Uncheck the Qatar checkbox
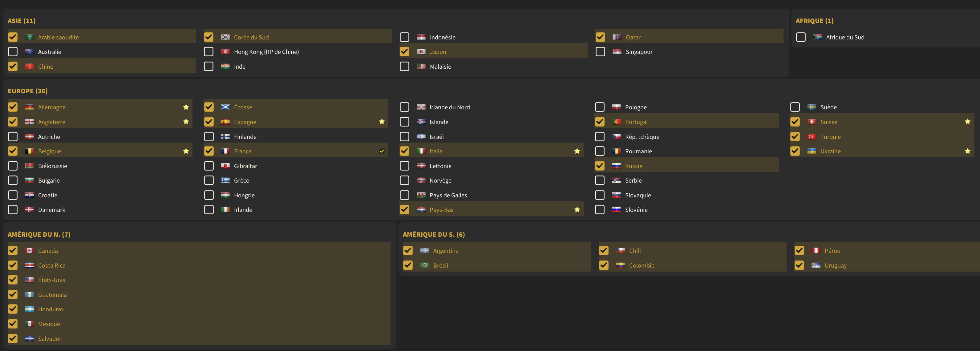Viewport: 980px width, 351px height. 600,37
